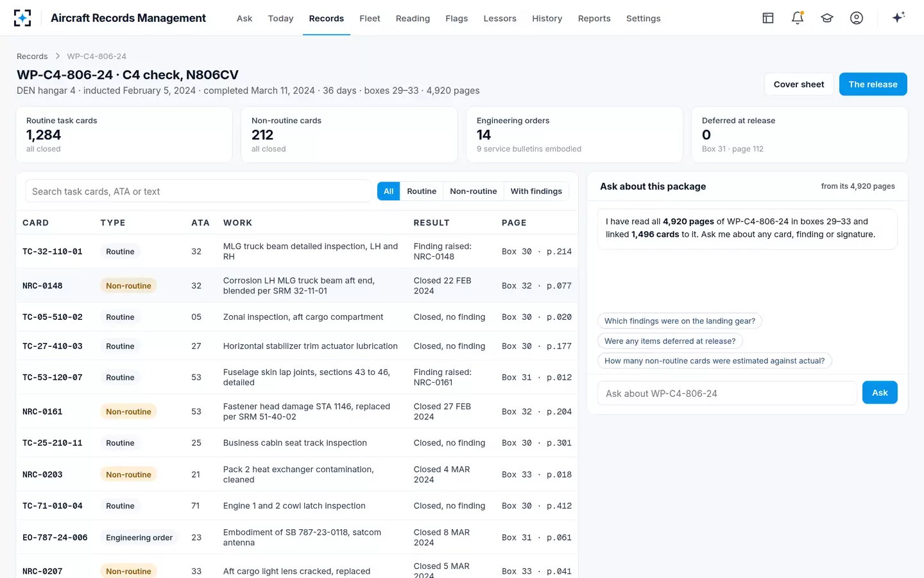This screenshot has height=578, width=924.
Task: Open the Ask tab
Action: click(x=244, y=19)
